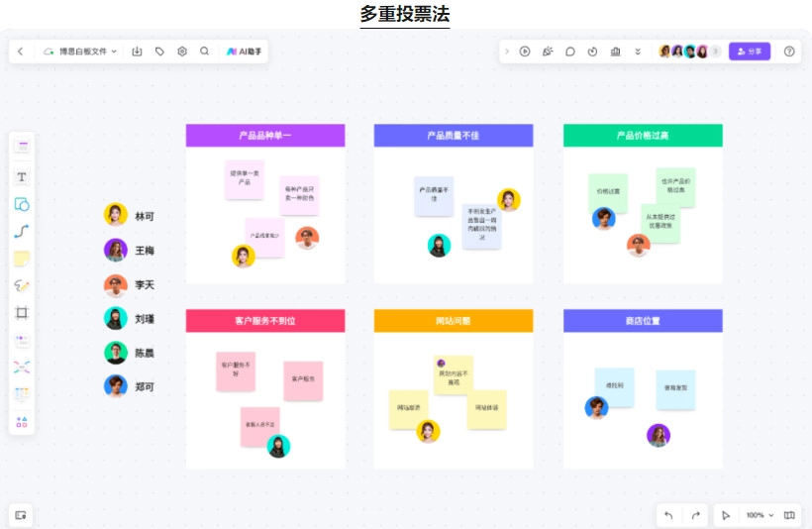Start presentation with play icon

[x=525, y=52]
